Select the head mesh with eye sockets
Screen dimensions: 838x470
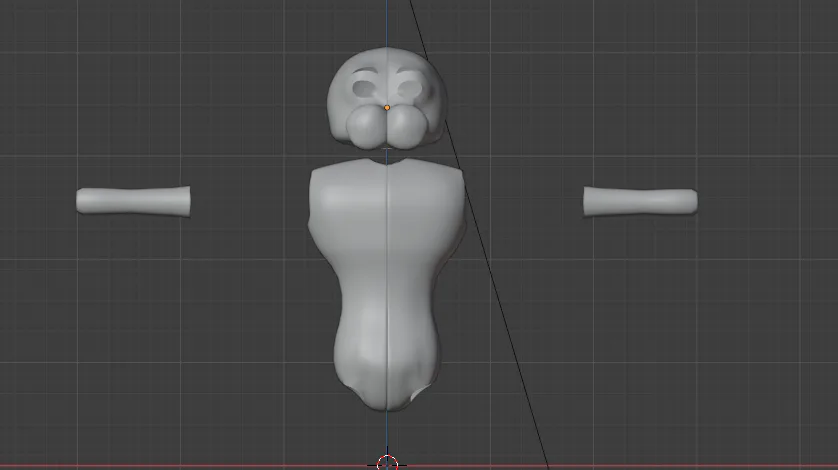point(387,98)
